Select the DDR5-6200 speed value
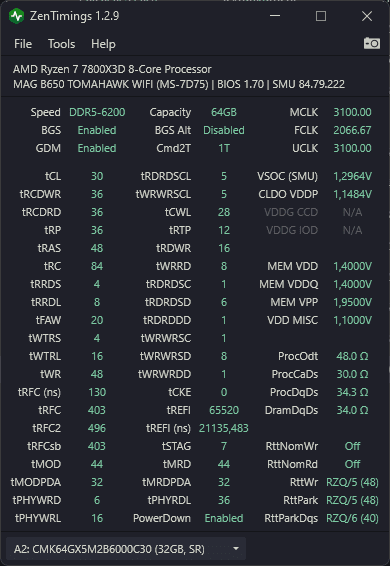Screen dimensions: 390x566 (x=97, y=112)
